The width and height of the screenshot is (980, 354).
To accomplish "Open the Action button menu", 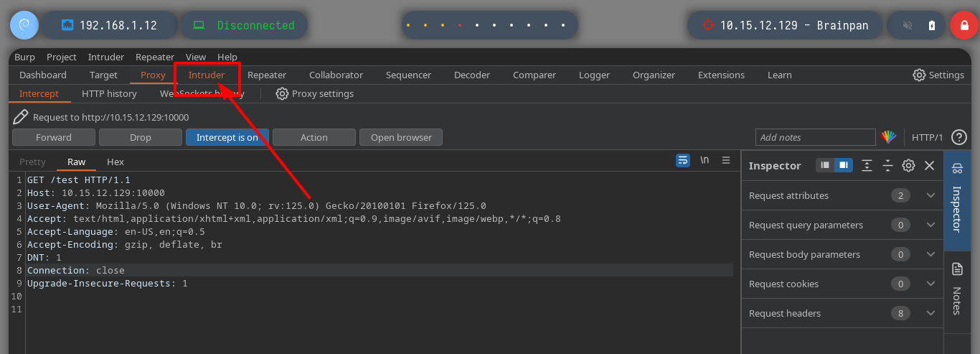I will pos(314,137).
